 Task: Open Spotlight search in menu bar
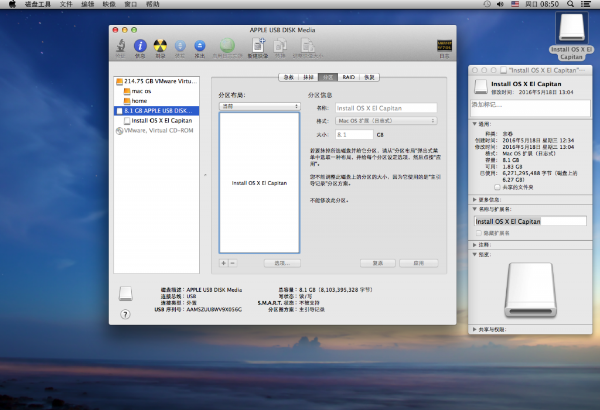tap(570, 4)
